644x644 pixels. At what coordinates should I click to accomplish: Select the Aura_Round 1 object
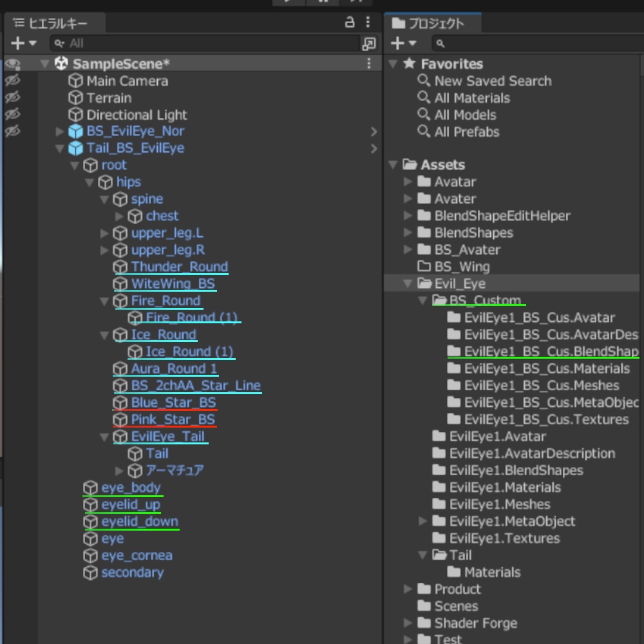174,368
